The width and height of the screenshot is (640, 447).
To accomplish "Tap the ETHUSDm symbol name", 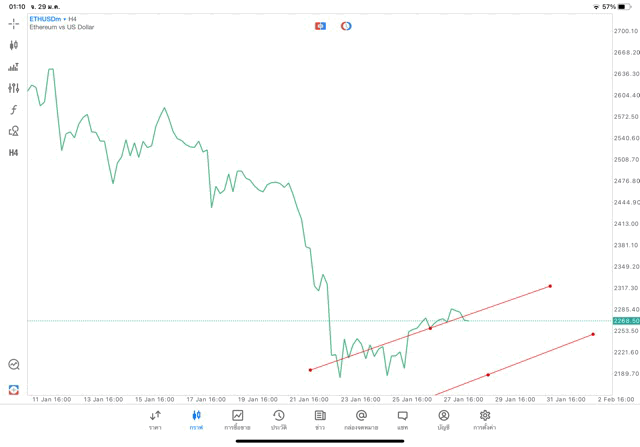I will click(45, 19).
